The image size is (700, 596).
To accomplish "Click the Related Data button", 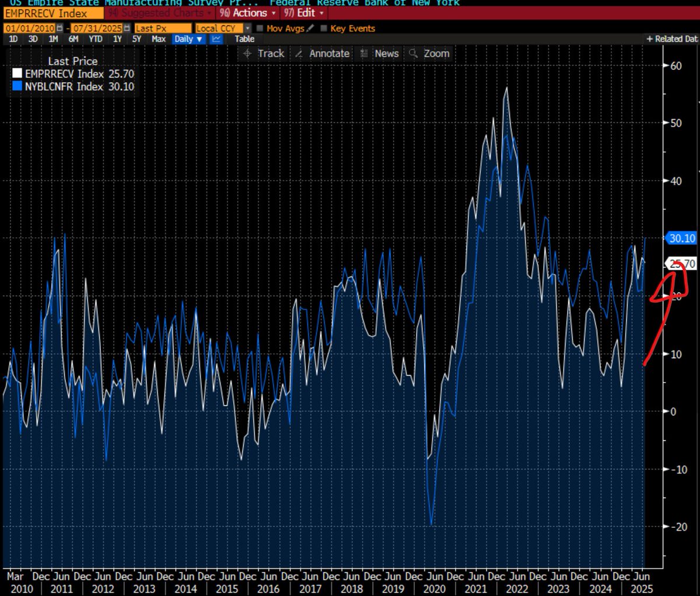I will (x=672, y=39).
